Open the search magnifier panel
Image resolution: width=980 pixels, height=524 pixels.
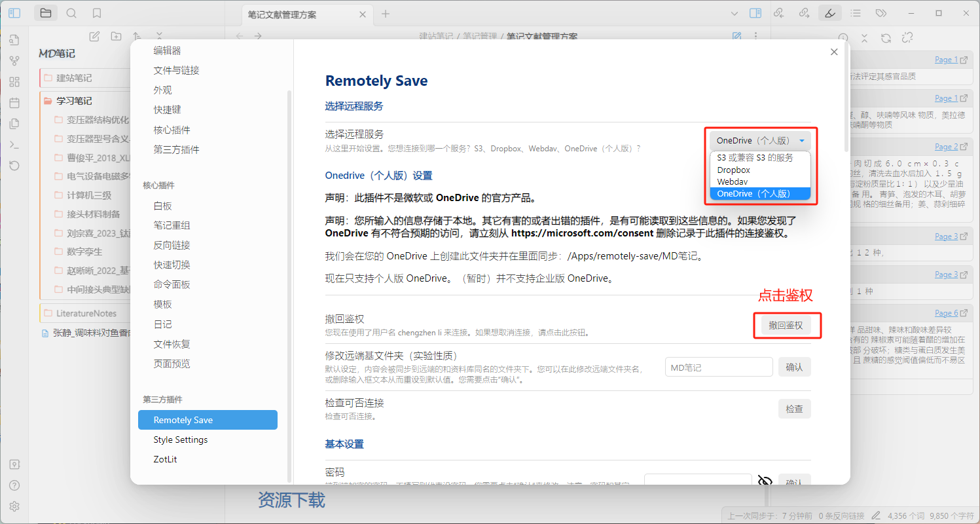pyautogui.click(x=71, y=12)
